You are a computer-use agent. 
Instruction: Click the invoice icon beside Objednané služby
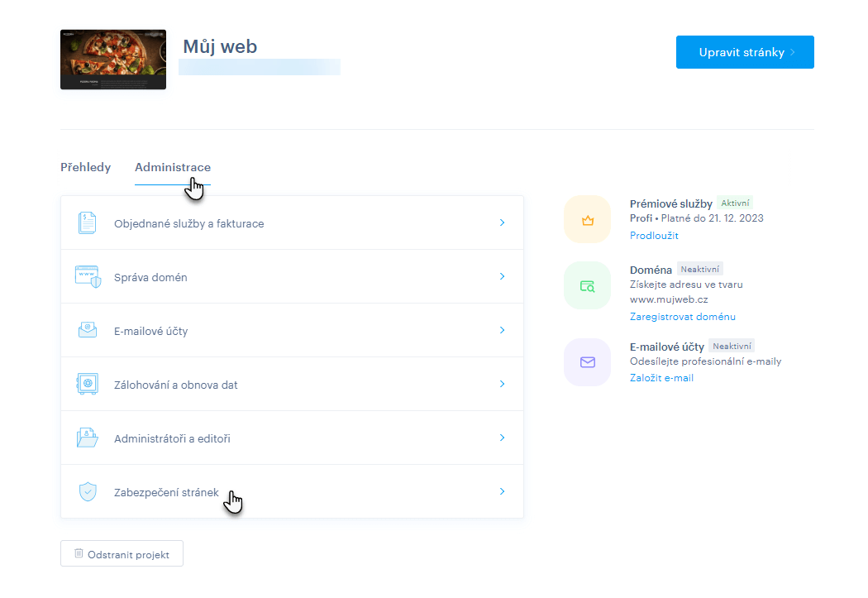click(87, 223)
